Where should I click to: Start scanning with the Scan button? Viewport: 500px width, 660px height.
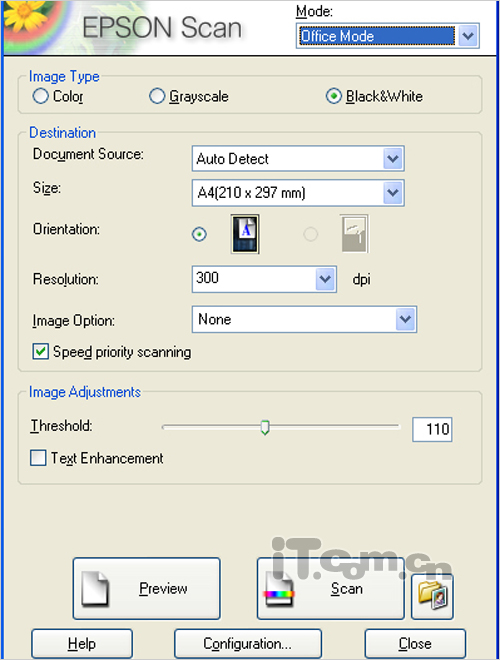click(331, 588)
